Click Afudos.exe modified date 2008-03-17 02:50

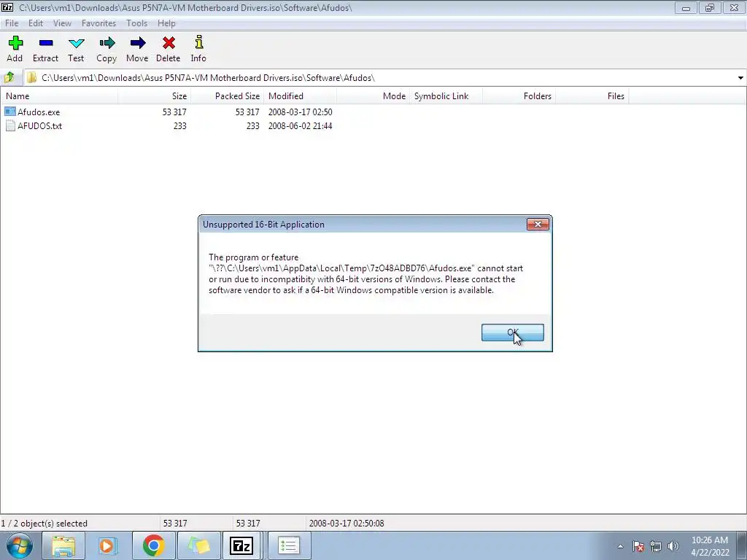pyautogui.click(x=300, y=112)
